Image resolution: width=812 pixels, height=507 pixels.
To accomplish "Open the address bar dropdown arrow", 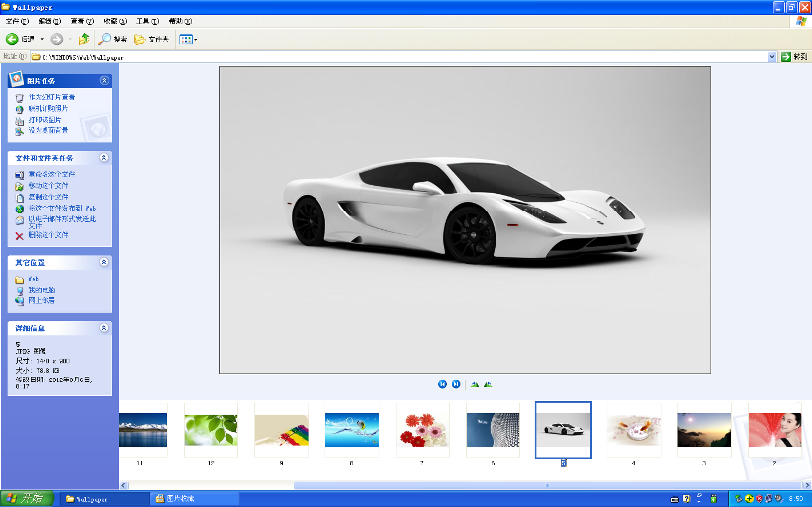I will [772, 57].
